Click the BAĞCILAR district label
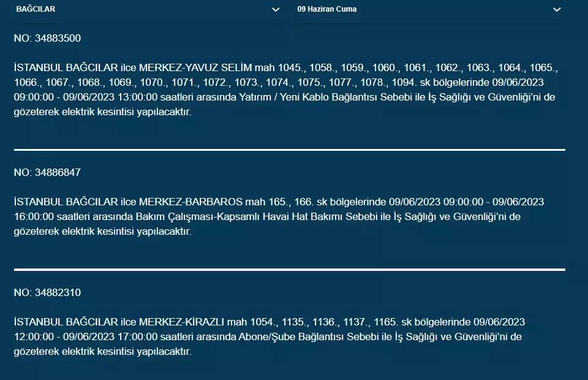This screenshot has height=380, width=588. coord(34,9)
